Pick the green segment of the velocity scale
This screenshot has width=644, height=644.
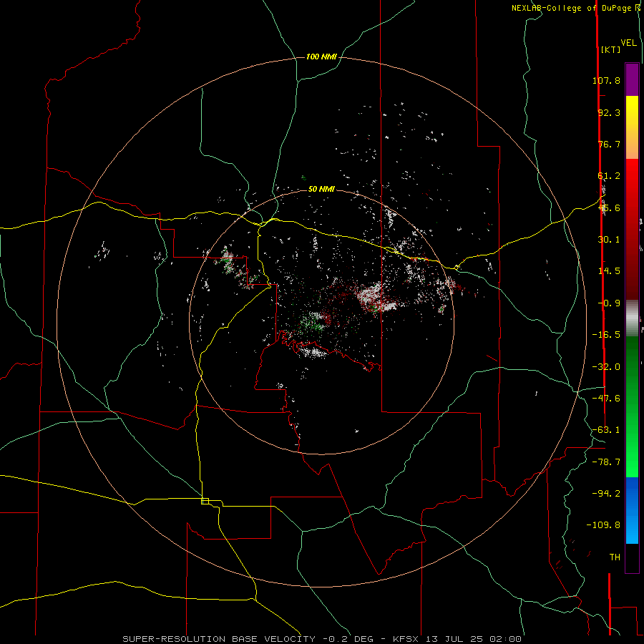point(632,406)
